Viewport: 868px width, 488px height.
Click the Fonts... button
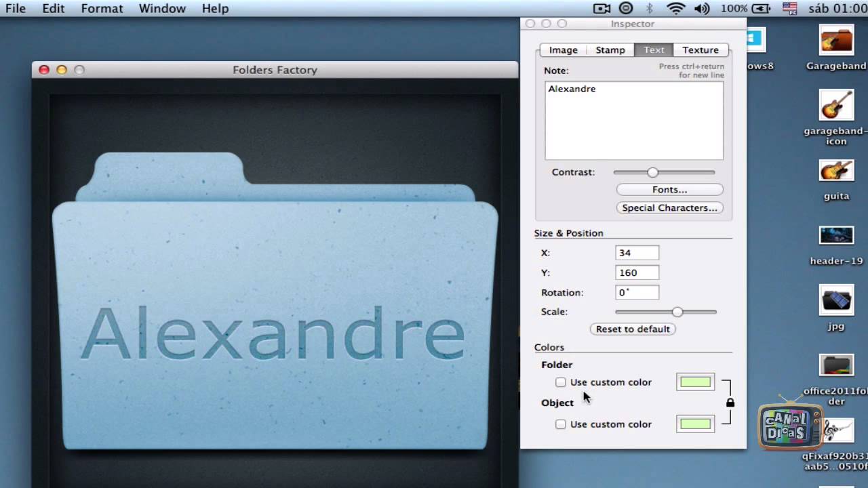point(669,190)
